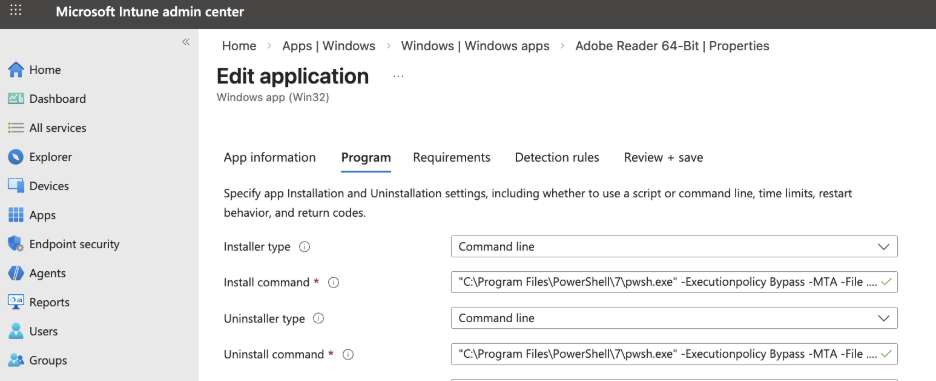The width and height of the screenshot is (936, 381).
Task: Click the Users person icon
Action: [x=16, y=331]
